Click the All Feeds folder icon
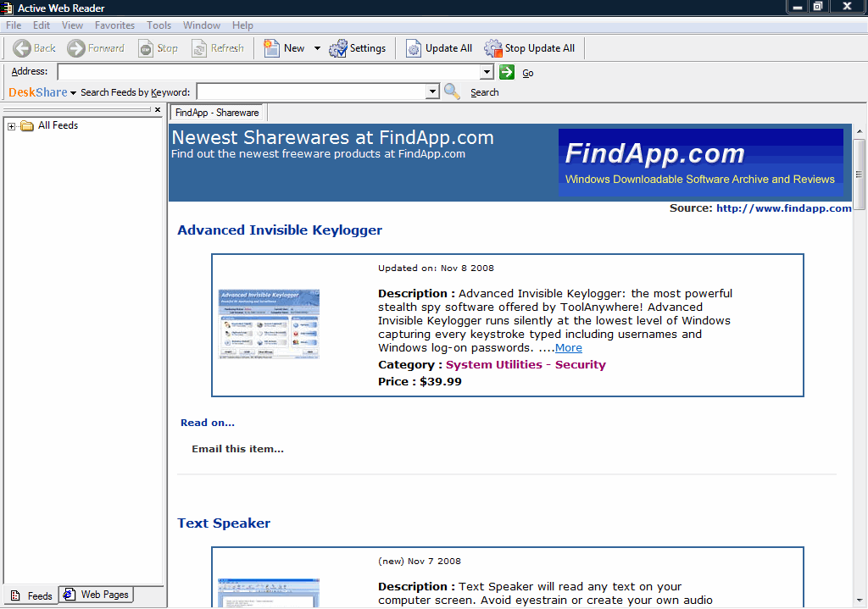 27,125
